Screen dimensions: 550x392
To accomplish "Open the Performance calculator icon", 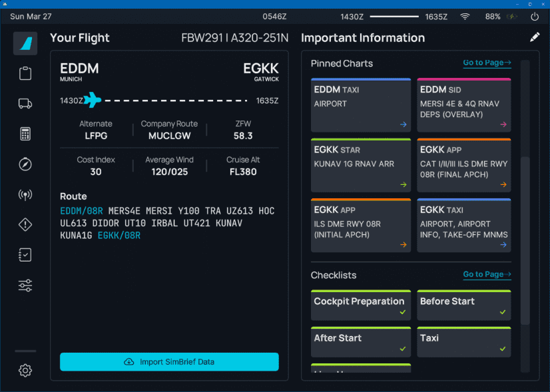I will pos(25,134).
